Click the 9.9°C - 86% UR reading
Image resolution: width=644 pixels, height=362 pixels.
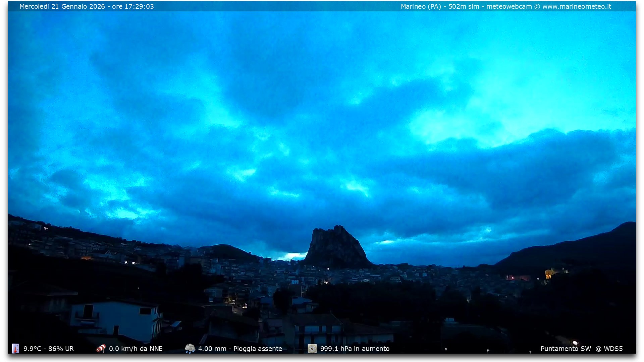(x=49, y=349)
